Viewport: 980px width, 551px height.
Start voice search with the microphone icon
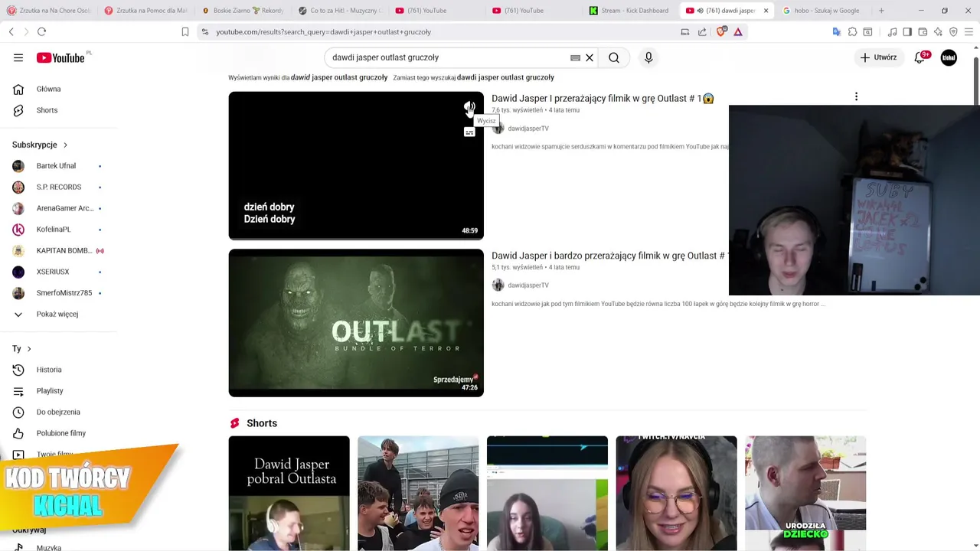[x=648, y=57]
